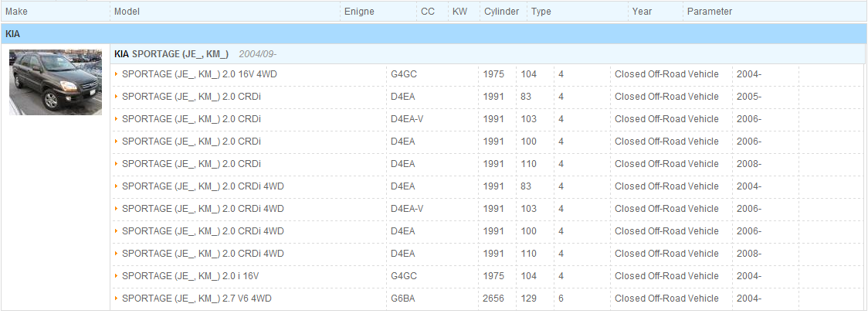Click arrow icon of 2.0 CRDi 100 kW non-4WD row
This screenshot has height=314, width=868.
coord(117,142)
